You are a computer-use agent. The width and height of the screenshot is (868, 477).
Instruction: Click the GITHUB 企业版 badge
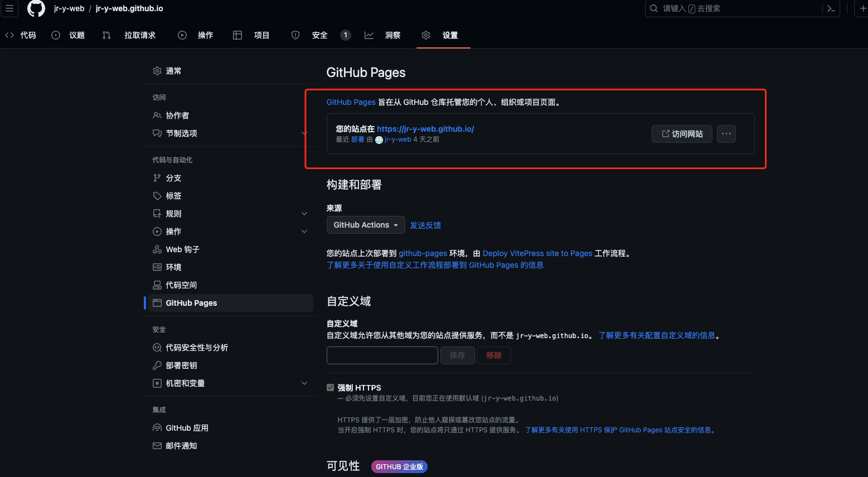[x=399, y=467]
